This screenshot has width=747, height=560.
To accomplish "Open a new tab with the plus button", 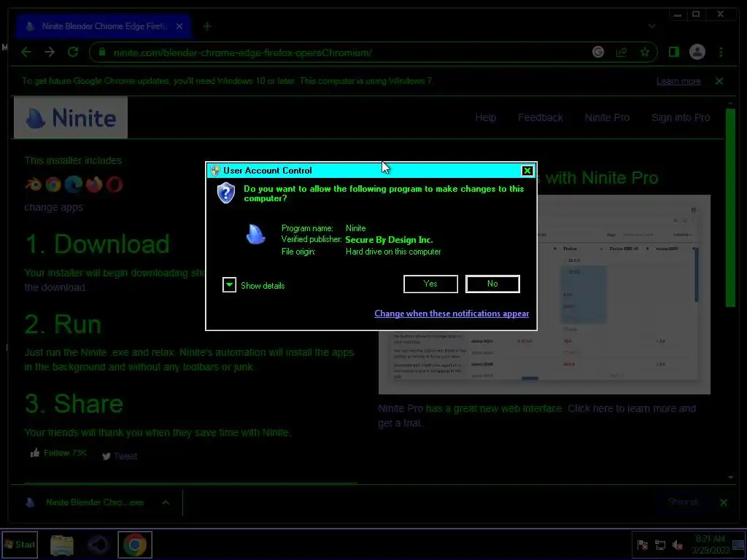I will 206,26.
